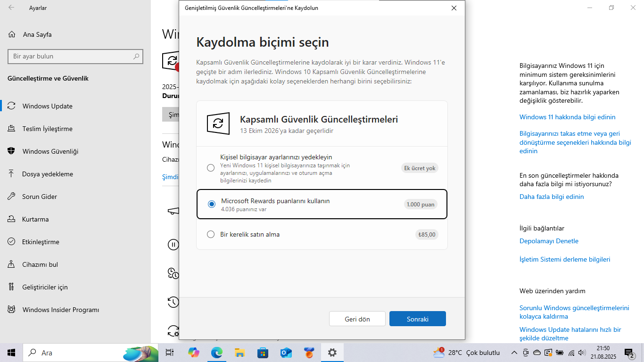Open Microsoft Store from taskbar
This screenshot has width=644, height=362.
[263, 353]
